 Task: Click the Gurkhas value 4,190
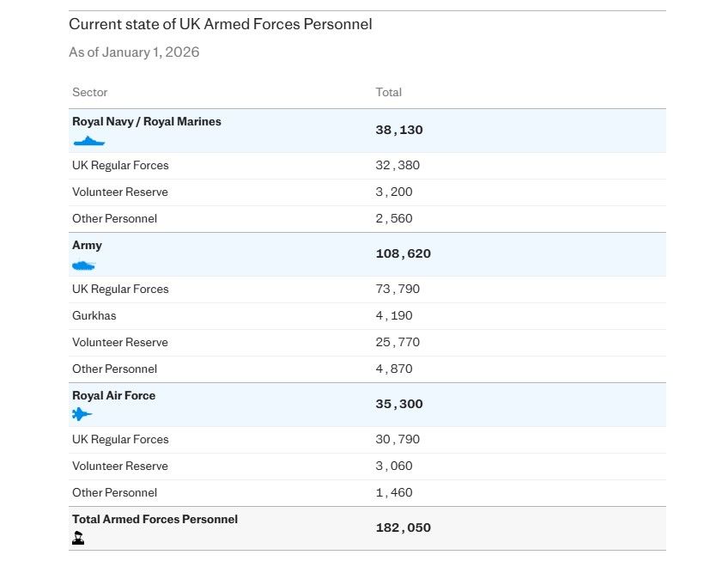[x=394, y=315]
